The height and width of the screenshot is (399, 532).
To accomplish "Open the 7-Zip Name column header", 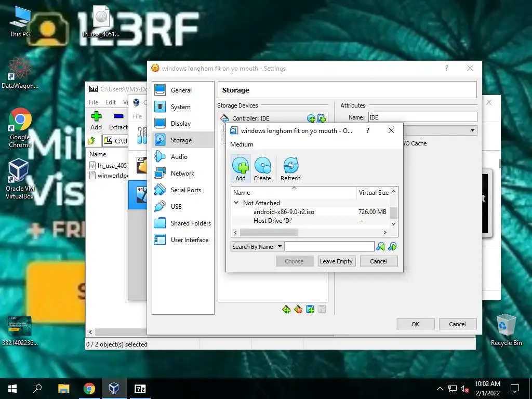I will tap(98, 154).
